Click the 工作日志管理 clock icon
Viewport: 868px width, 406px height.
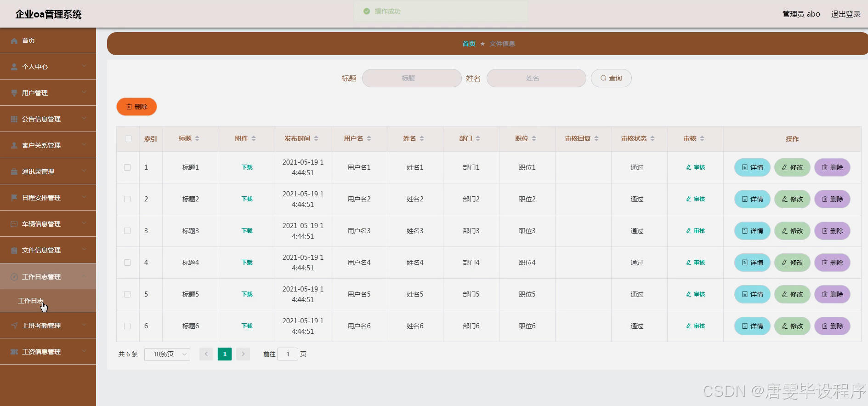pos(14,277)
